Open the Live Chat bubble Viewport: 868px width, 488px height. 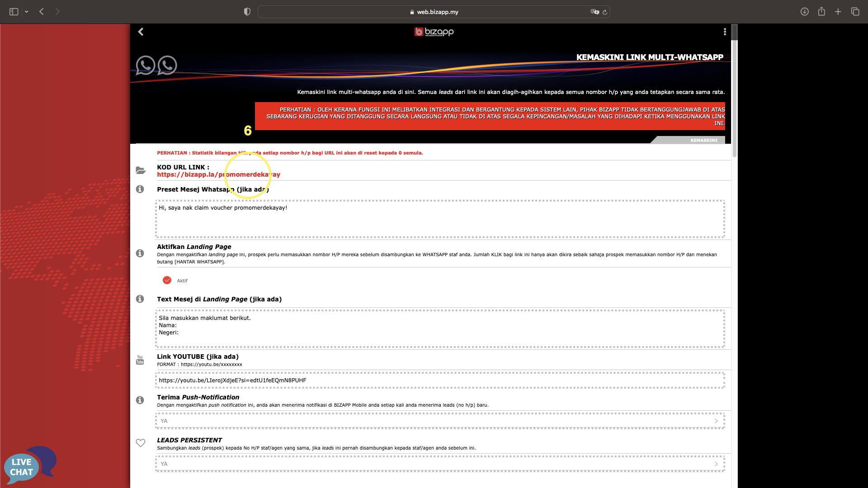click(x=29, y=465)
